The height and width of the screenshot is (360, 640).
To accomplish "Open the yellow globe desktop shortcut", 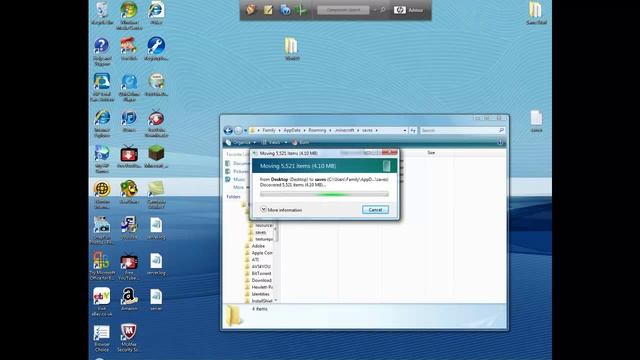I will (x=102, y=194).
